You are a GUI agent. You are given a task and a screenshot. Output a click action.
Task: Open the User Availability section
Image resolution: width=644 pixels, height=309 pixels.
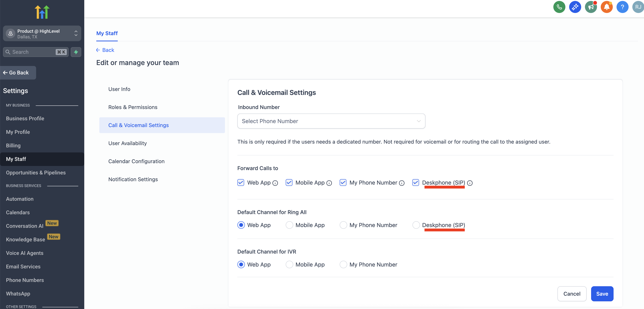(x=128, y=143)
